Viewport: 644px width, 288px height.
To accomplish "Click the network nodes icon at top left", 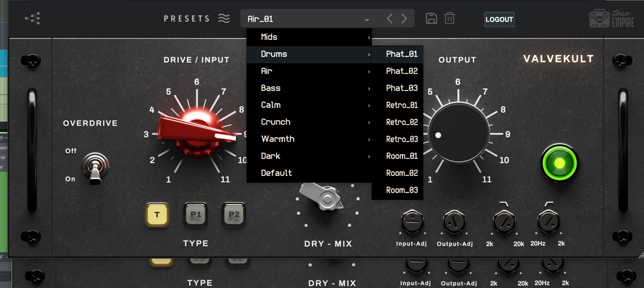I will tap(32, 18).
